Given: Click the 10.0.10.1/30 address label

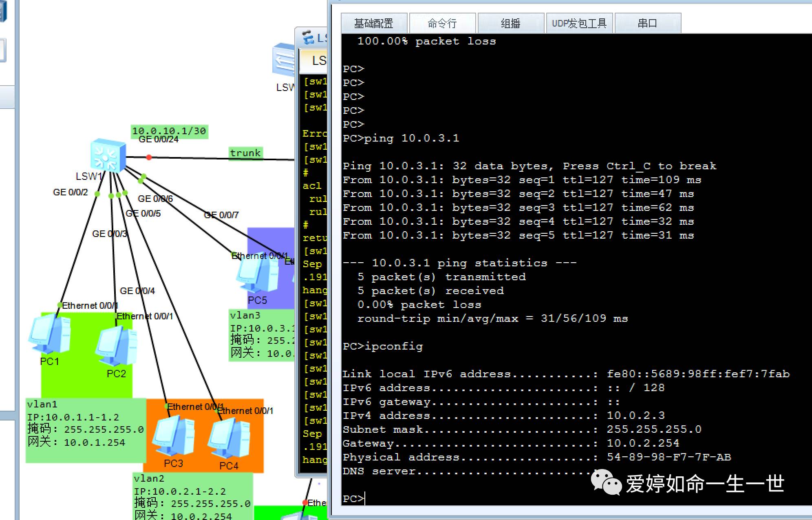Looking at the screenshot, I should [x=169, y=131].
